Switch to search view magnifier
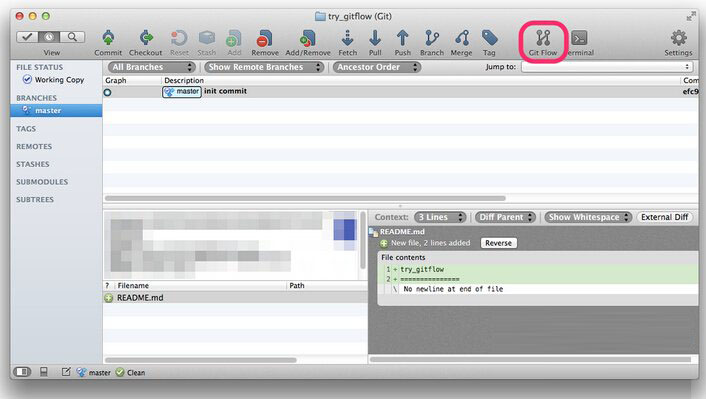The width and height of the screenshot is (706, 399). click(72, 37)
